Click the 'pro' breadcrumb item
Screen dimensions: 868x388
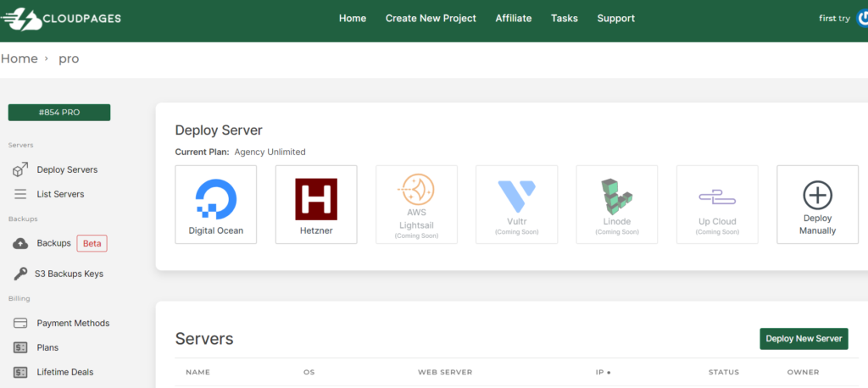[x=69, y=58]
